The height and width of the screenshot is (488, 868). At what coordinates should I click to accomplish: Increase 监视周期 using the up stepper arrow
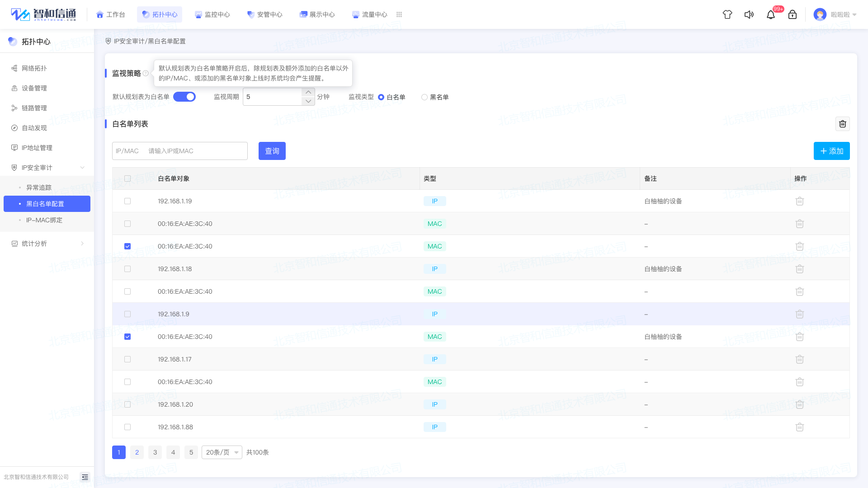(x=308, y=93)
